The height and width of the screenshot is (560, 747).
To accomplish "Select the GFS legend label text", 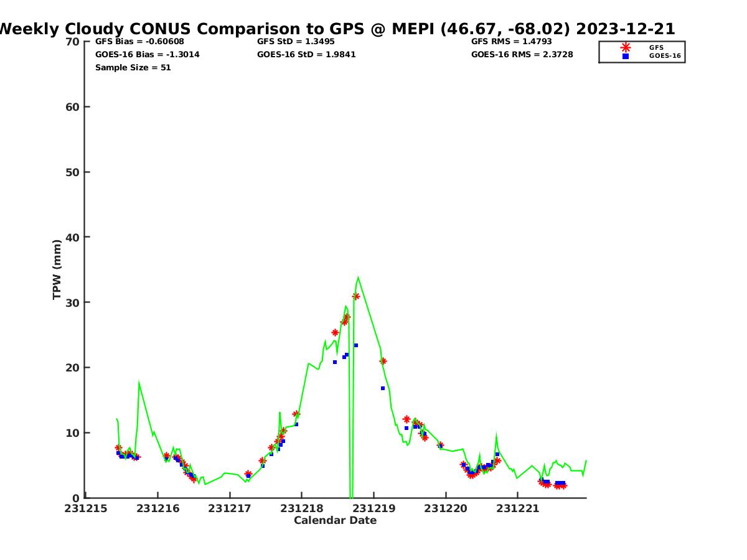I will [656, 47].
